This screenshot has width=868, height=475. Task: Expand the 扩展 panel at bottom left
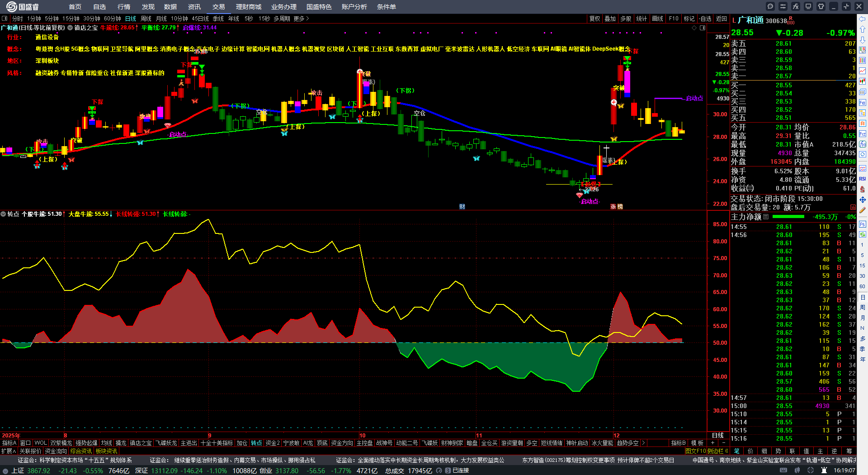[x=9, y=451]
